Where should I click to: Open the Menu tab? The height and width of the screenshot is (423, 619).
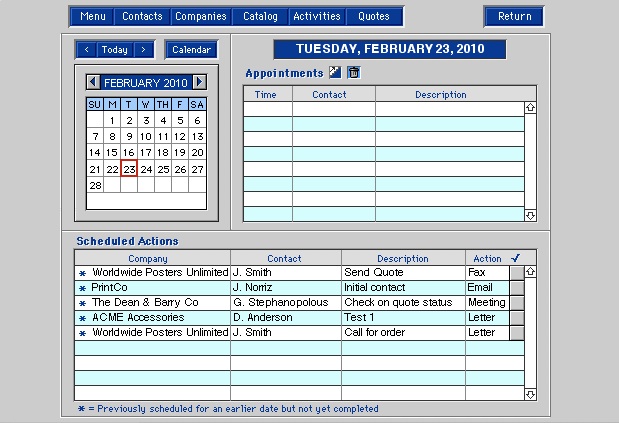click(x=92, y=17)
